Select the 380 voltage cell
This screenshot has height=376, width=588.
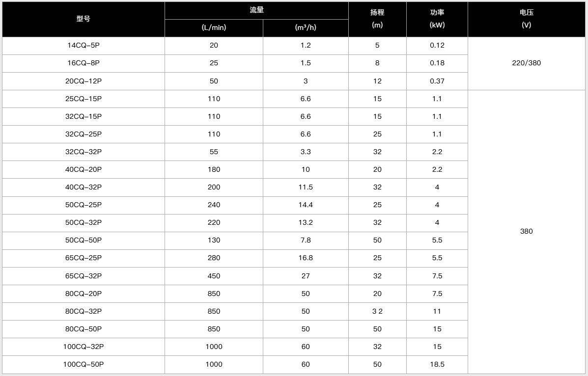(x=526, y=232)
